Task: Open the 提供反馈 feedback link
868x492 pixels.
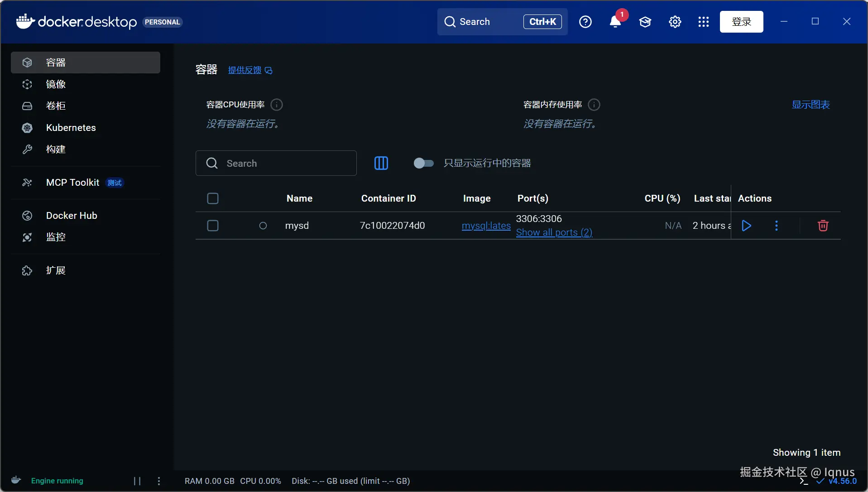Action: tap(250, 70)
